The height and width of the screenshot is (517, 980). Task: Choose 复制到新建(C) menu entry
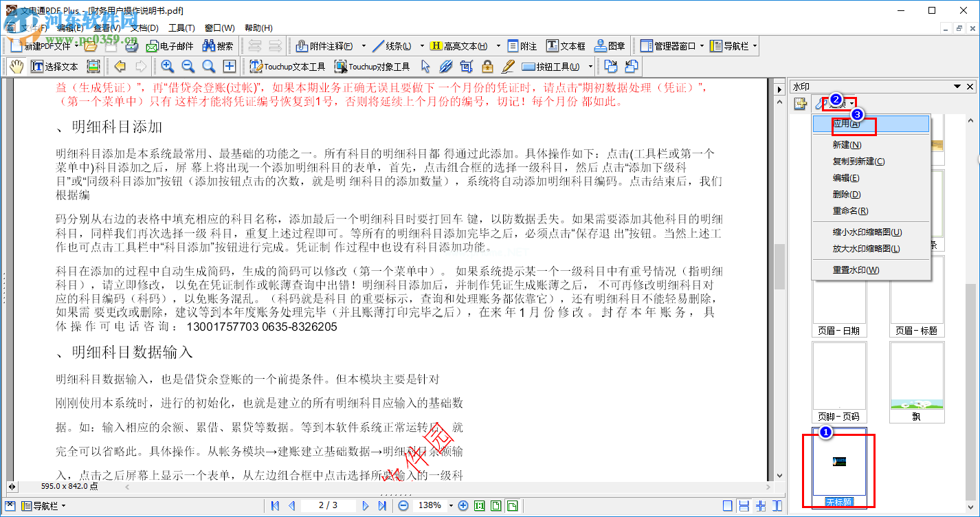point(871,162)
